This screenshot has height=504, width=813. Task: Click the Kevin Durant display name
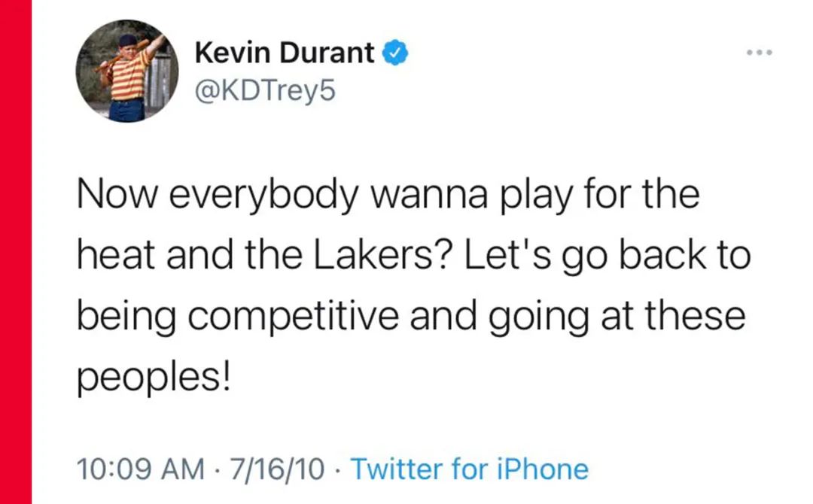click(x=284, y=53)
